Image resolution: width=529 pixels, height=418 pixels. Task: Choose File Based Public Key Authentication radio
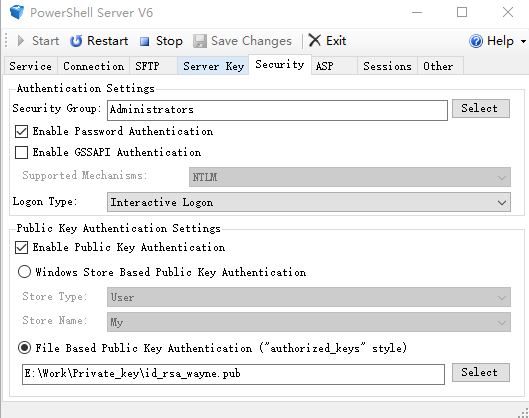click(24, 348)
